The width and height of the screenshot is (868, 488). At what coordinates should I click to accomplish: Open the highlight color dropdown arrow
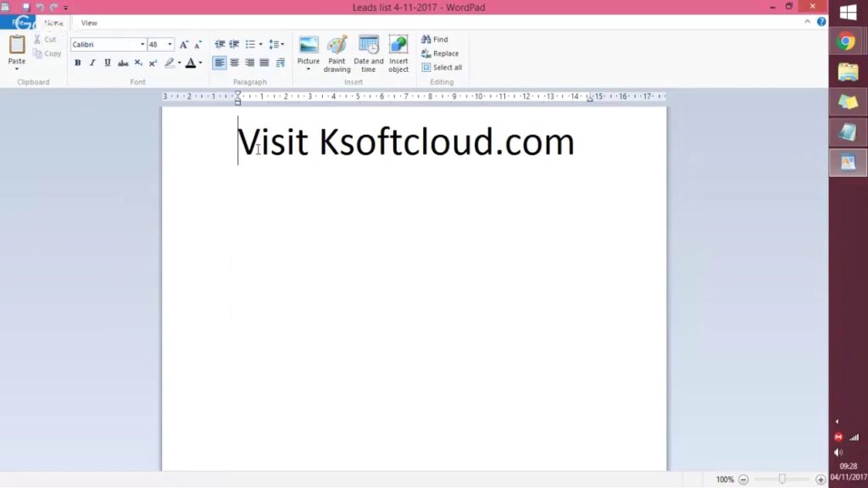[180, 63]
